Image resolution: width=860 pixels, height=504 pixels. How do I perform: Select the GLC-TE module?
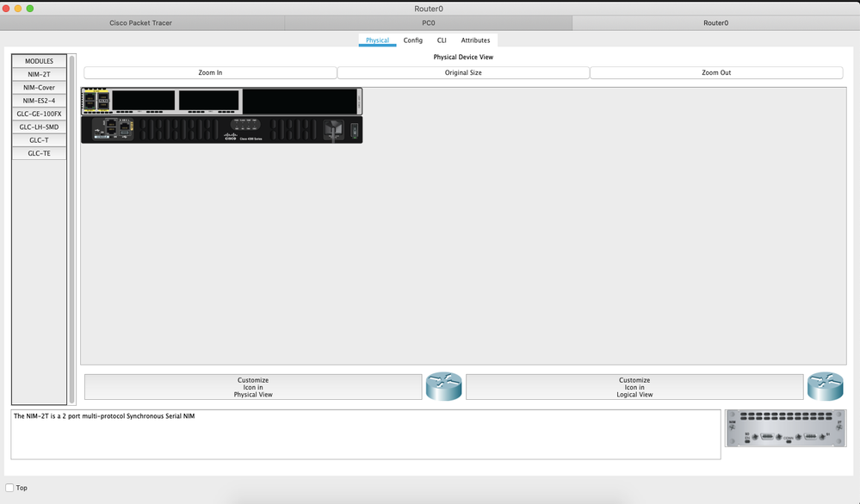pos(39,153)
